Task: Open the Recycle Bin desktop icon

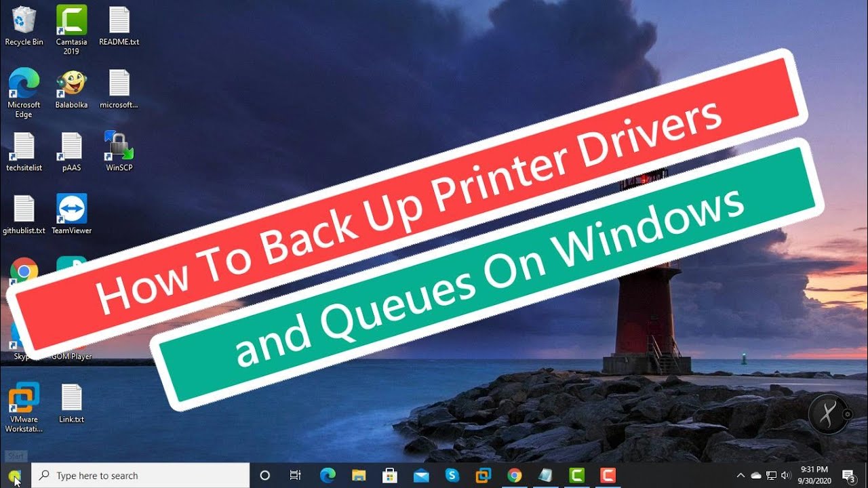Action: [24, 26]
